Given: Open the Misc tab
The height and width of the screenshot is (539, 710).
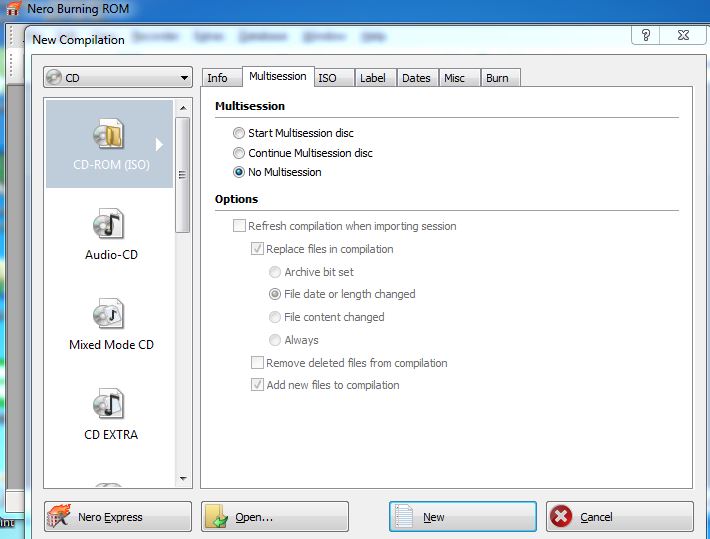Looking at the screenshot, I should (x=460, y=78).
